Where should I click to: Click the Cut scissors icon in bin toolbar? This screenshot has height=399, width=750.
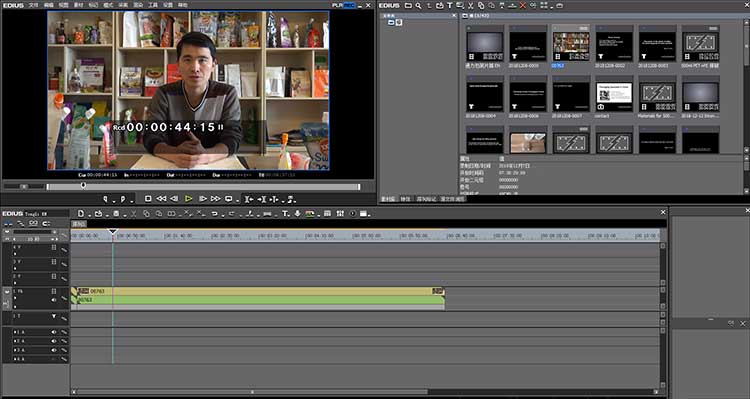coord(471,5)
